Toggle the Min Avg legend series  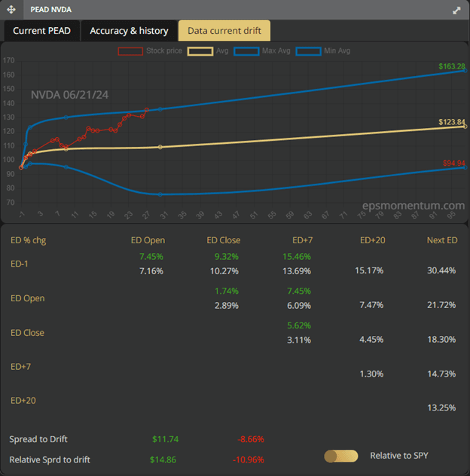(x=323, y=51)
